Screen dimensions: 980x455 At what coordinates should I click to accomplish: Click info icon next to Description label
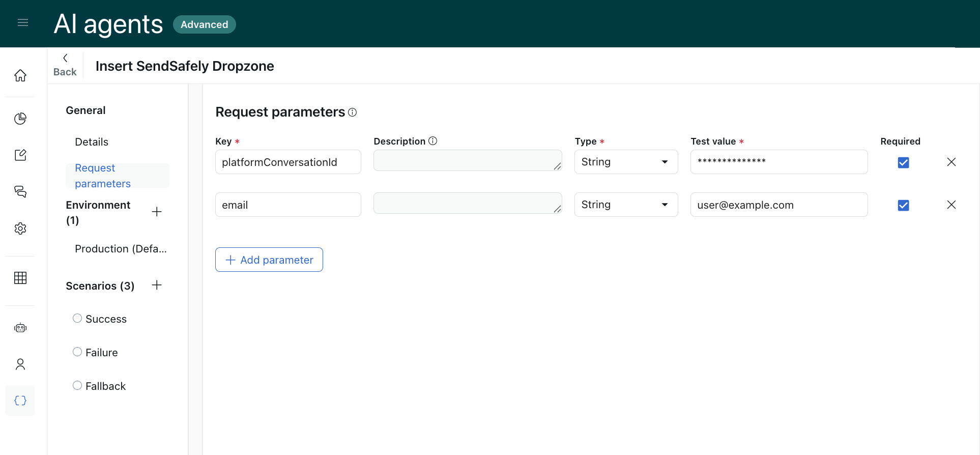tap(433, 141)
